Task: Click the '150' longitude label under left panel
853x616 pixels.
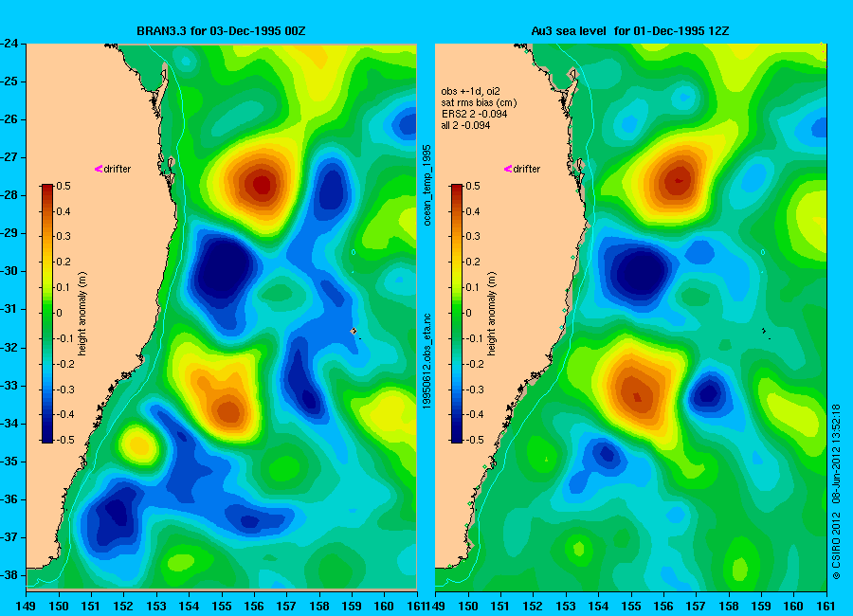Action: coord(59,606)
